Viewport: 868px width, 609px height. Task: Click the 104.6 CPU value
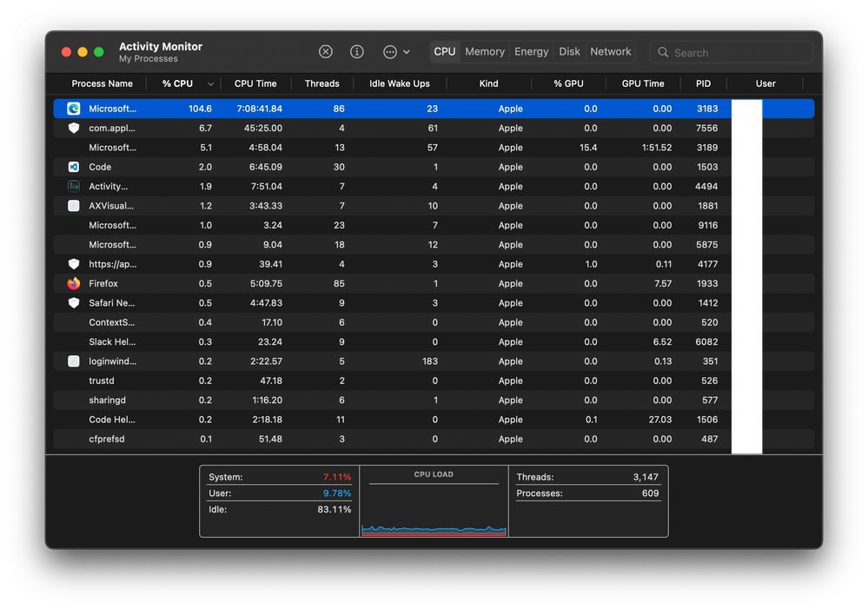point(200,109)
